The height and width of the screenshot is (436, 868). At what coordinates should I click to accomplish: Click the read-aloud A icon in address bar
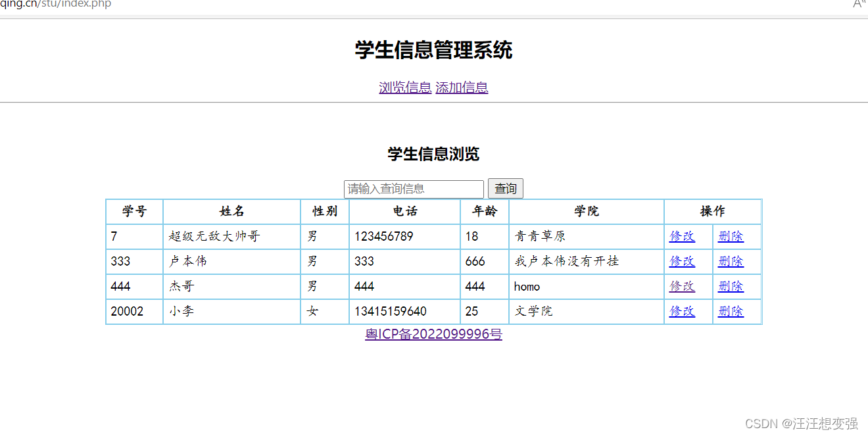click(859, 4)
